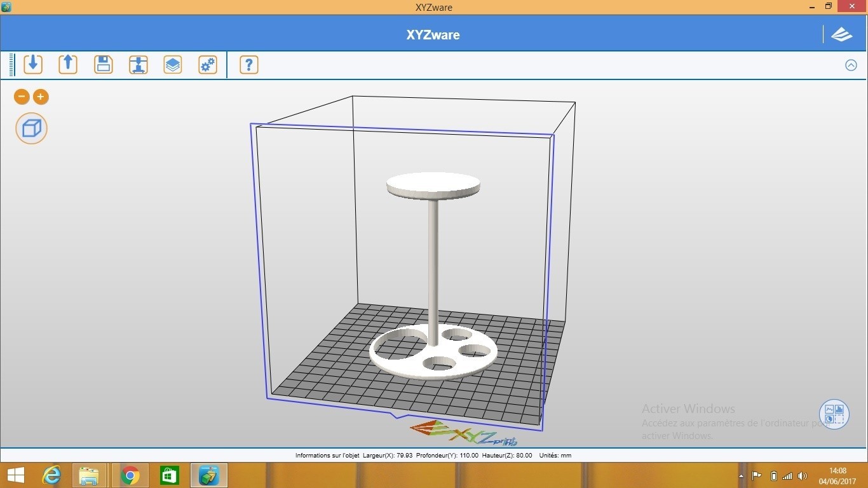868x488 pixels.
Task: Click the network signal tray icon
Action: 787,476
